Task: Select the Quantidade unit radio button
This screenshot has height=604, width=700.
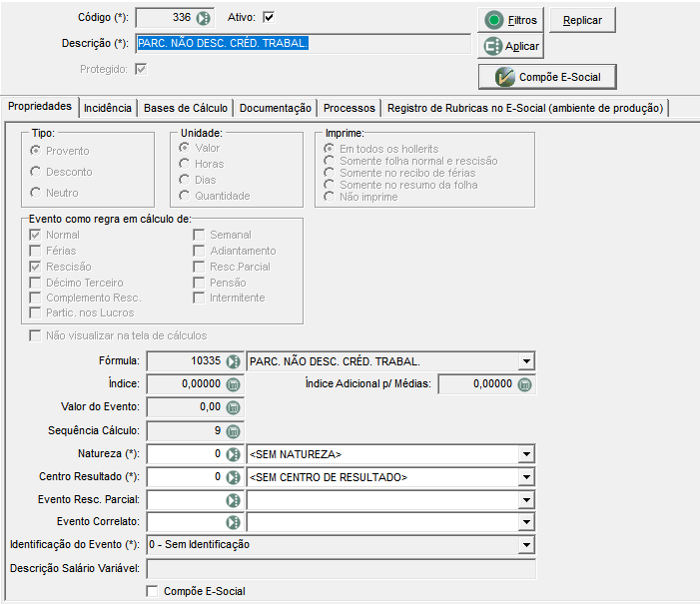Action: tap(184, 196)
